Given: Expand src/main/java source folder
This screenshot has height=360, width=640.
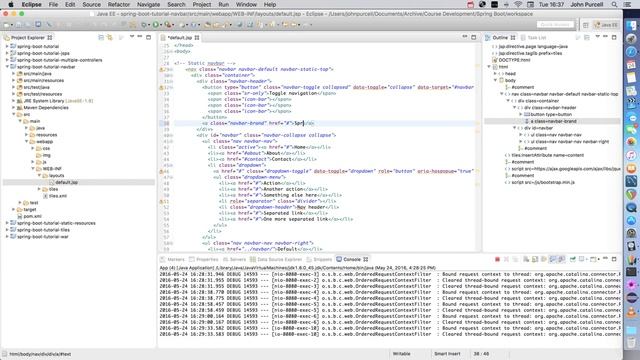Looking at the screenshot, I should 13,74.
